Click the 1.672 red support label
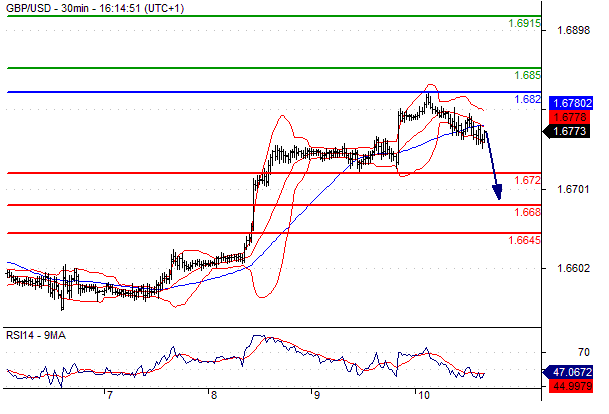This screenshot has height=414, width=609. tap(527, 180)
